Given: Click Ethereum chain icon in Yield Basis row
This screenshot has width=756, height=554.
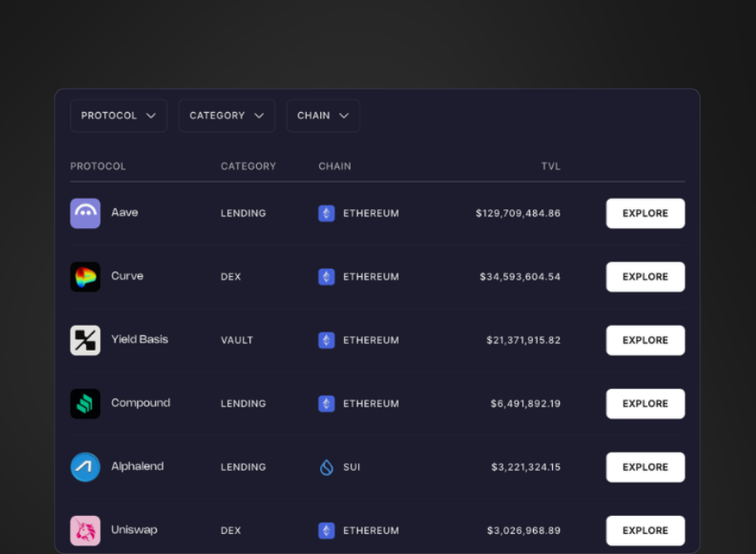Looking at the screenshot, I should pyautogui.click(x=327, y=340).
